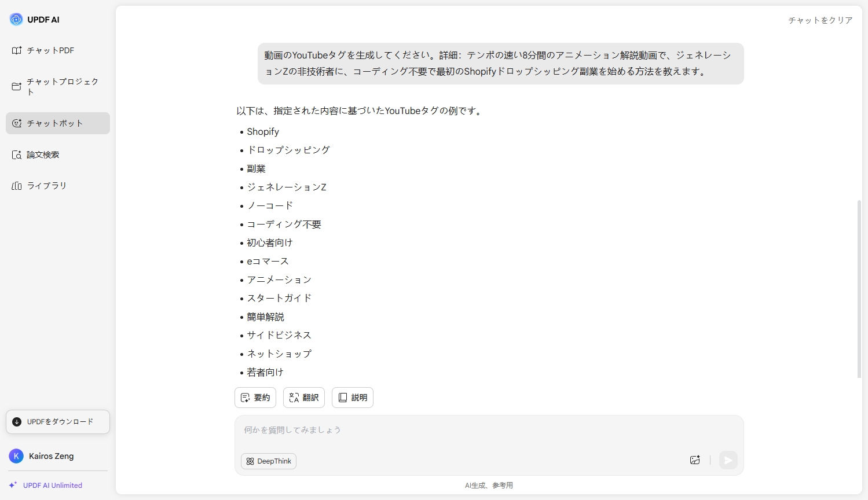Click the サイドビジネス tag text
This screenshot has height=500, width=868.
pos(280,335)
